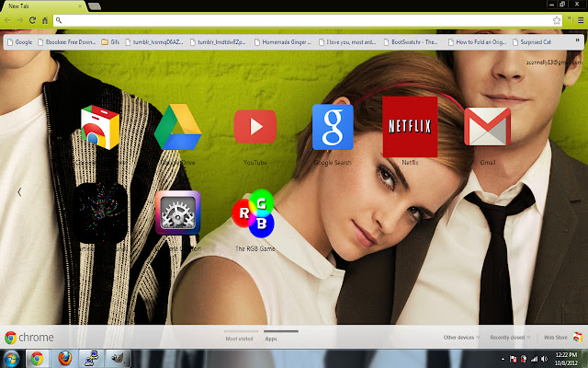Click the Chrome logo in the footer
Viewport: 588px width, 368px height.
pos(28,338)
